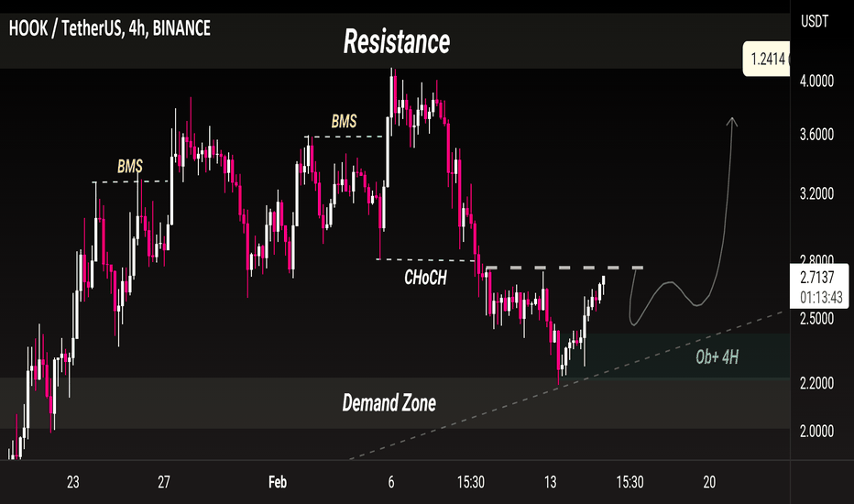
Task: Click the 1.2414 tooltip label
Action: coord(766,59)
